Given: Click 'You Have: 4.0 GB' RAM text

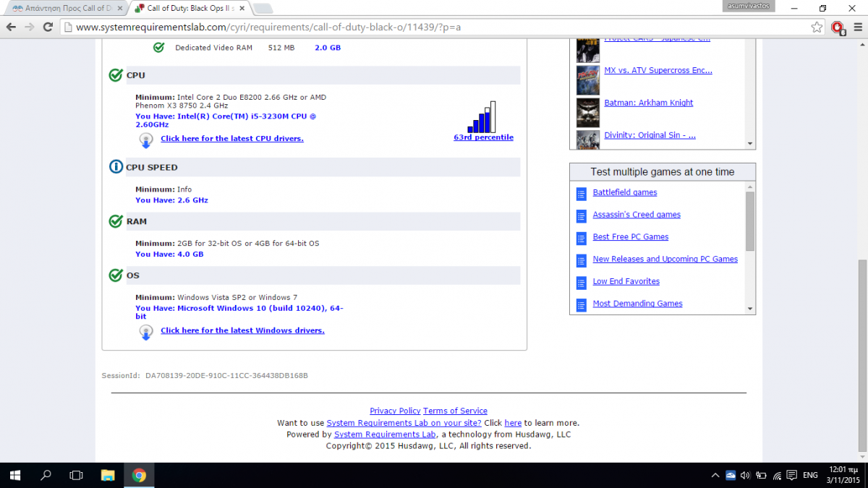Looking at the screenshot, I should (x=169, y=254).
